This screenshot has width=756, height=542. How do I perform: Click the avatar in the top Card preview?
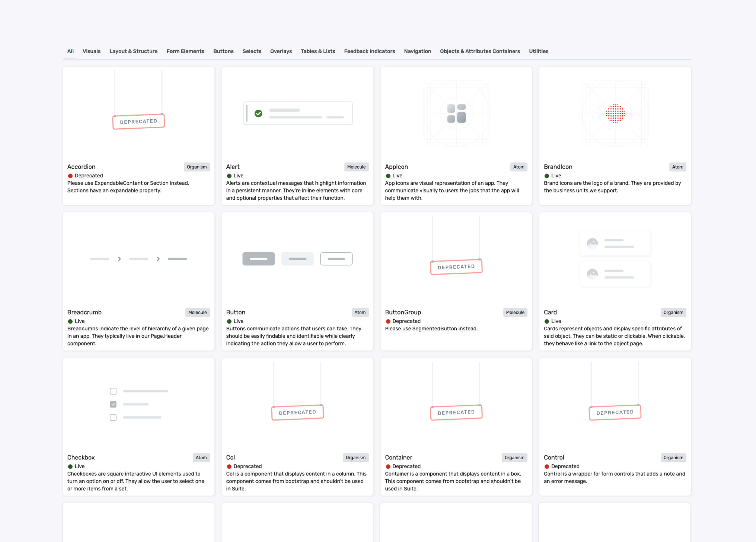[x=592, y=243]
